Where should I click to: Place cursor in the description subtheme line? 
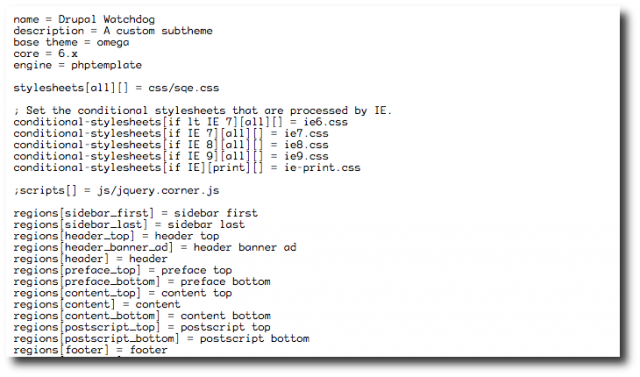pyautogui.click(x=113, y=31)
